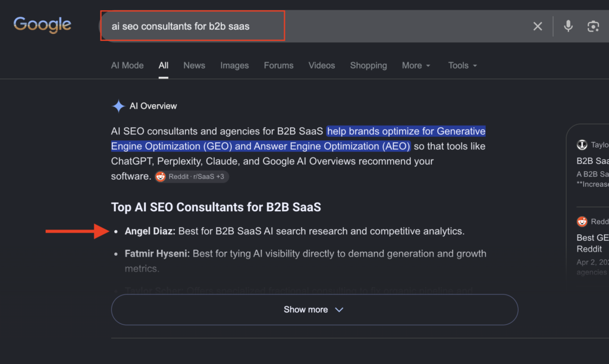This screenshot has width=609, height=364.
Task: Expand AI Overview with Show more
Action: (315, 310)
